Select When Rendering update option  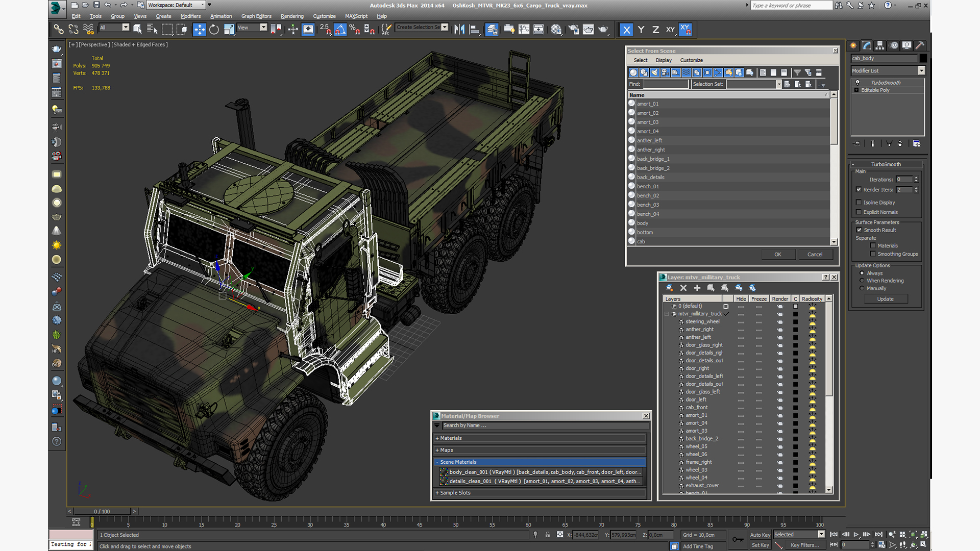[x=862, y=281]
